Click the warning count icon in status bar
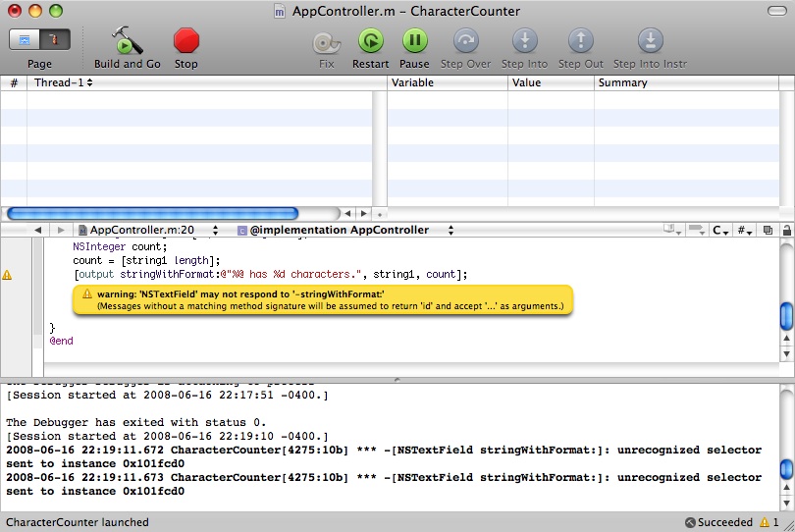This screenshot has height=532, width=795. pos(765,522)
